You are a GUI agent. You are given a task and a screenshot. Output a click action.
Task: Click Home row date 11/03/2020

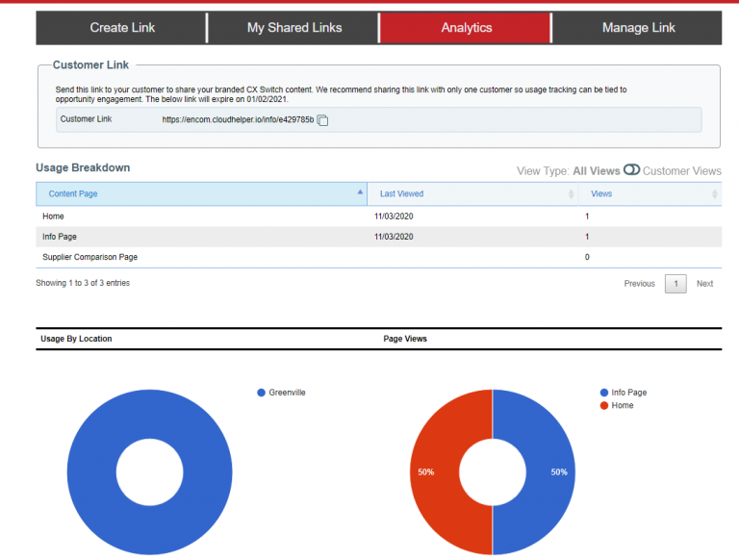tap(394, 216)
